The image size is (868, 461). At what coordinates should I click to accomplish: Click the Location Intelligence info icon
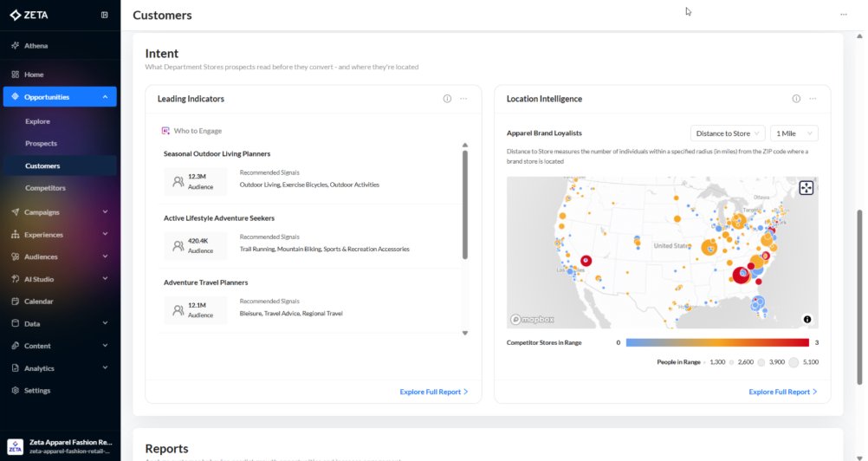(x=796, y=99)
